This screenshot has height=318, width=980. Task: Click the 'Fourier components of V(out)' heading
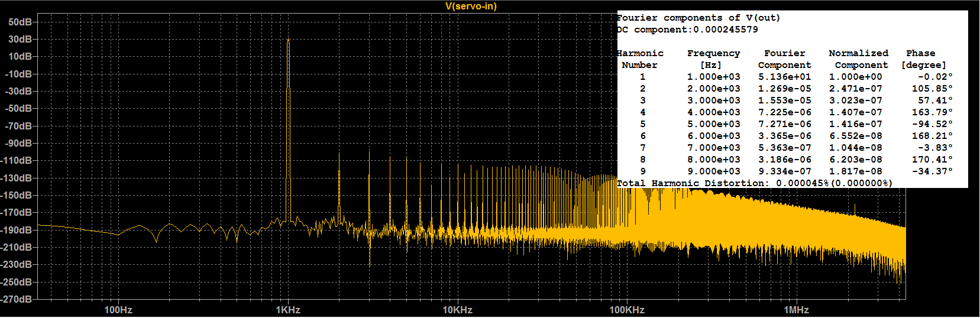pyautogui.click(x=698, y=18)
